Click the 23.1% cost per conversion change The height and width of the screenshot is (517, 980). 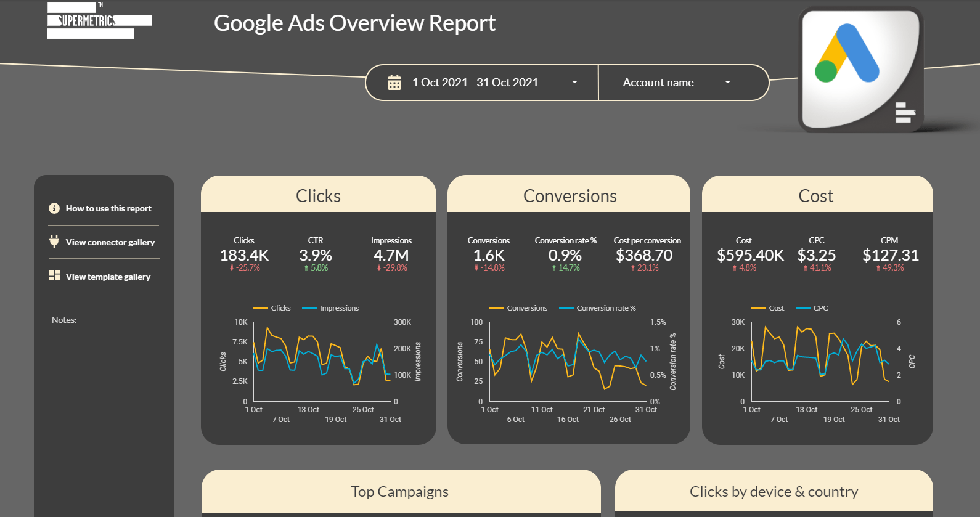(x=645, y=268)
